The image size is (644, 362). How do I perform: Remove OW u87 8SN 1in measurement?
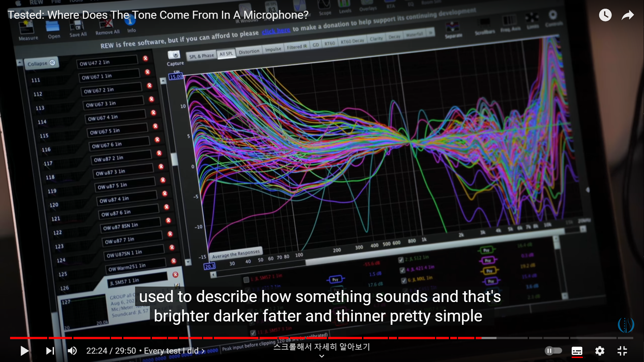coord(168,221)
